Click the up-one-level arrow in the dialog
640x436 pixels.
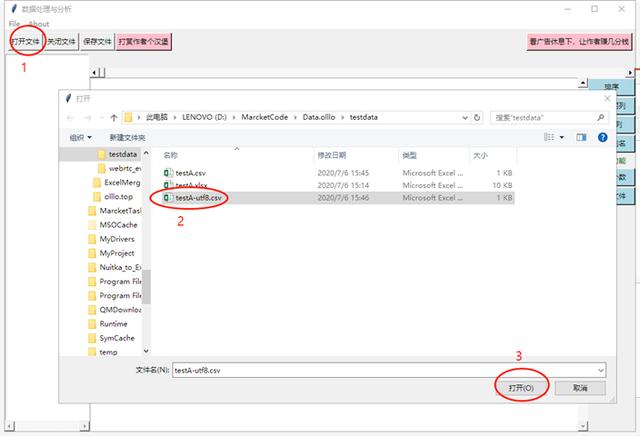[x=127, y=117]
